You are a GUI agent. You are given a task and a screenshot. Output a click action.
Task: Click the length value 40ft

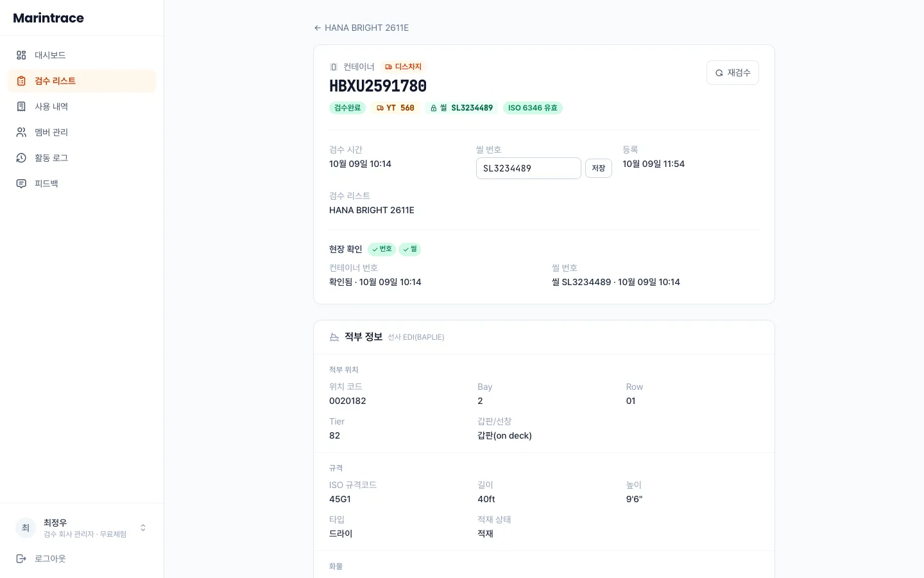486,499
